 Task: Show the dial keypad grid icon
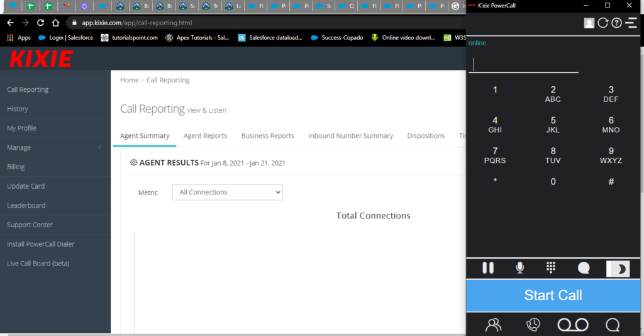click(x=551, y=267)
